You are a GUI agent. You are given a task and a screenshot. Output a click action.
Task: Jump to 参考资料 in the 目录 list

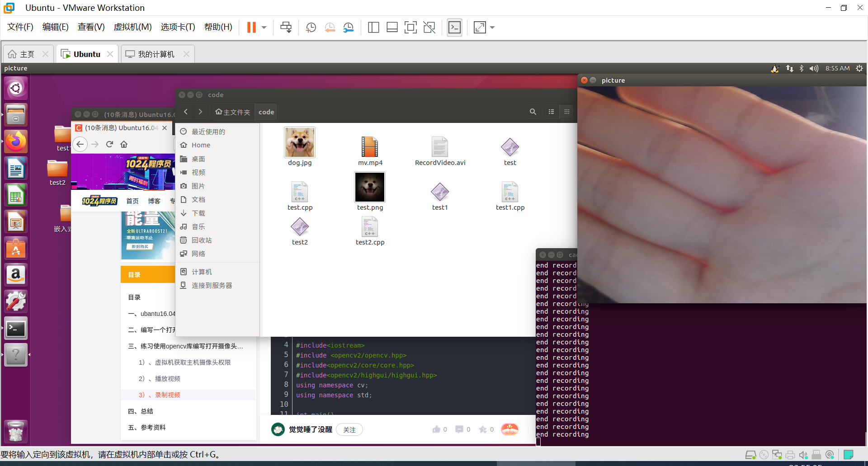[147, 428]
